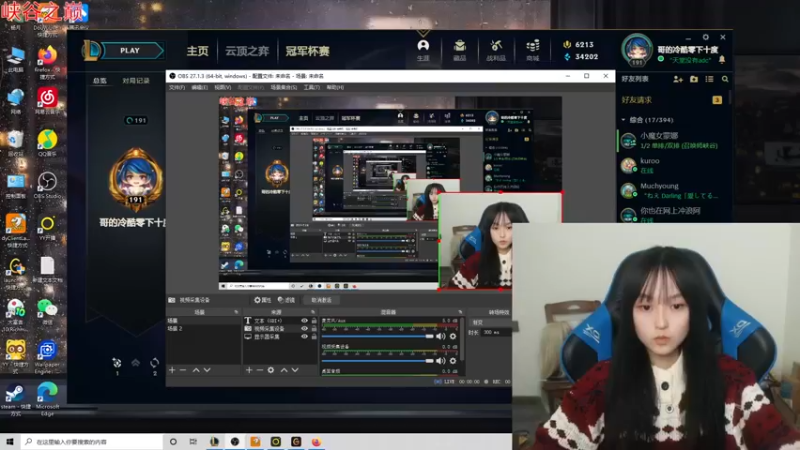The width and height of the screenshot is (800, 450).
Task: Open Microsoft Edge desktop shortcut
Action: [47, 399]
